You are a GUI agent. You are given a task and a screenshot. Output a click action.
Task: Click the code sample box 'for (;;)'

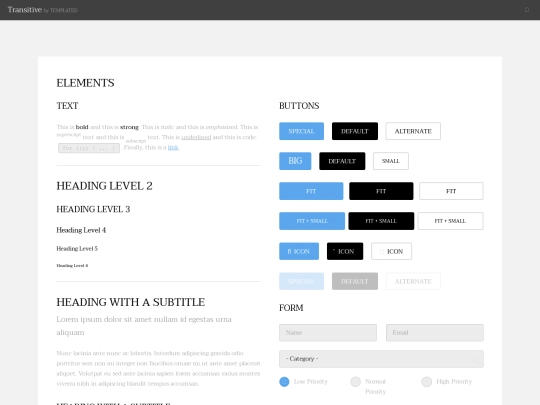tap(89, 148)
